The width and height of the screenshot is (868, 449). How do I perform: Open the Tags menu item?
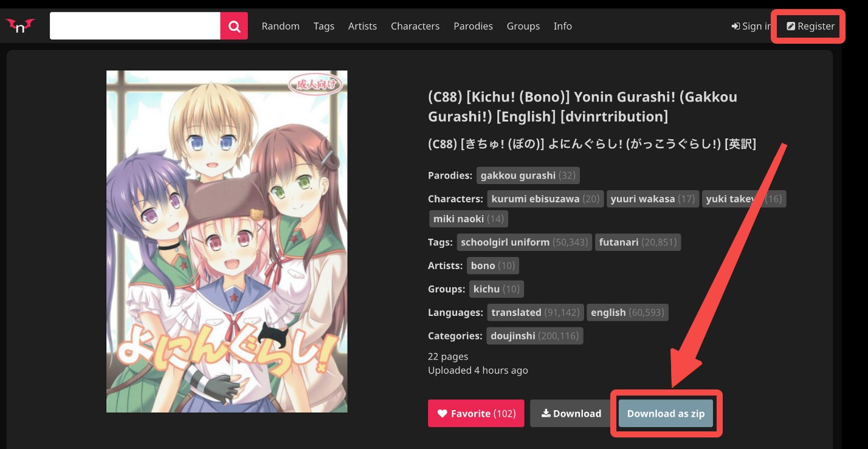coord(324,26)
